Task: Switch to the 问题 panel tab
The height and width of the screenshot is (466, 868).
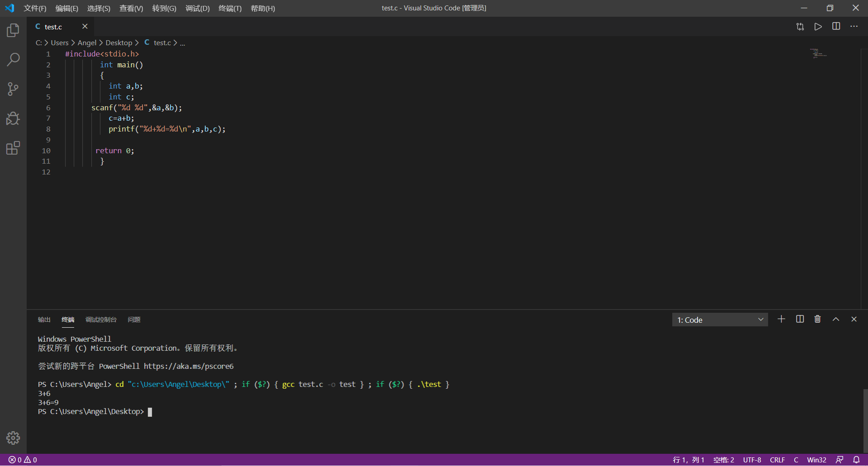Action: [134, 320]
